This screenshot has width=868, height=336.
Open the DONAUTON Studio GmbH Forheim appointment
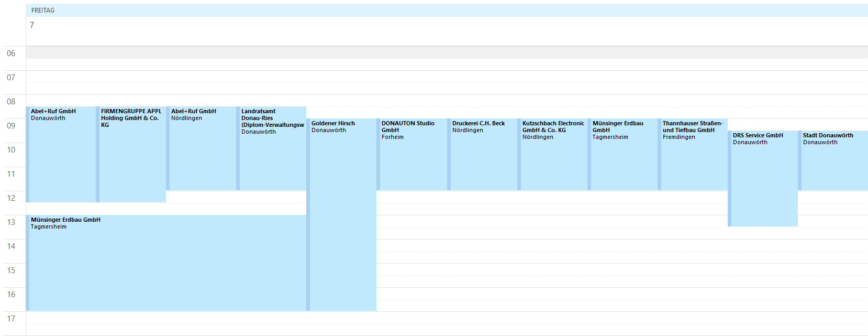click(x=411, y=154)
